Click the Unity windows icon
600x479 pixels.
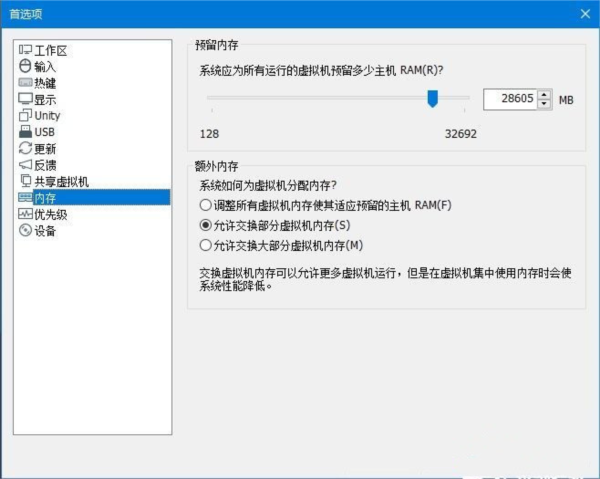coord(25,115)
